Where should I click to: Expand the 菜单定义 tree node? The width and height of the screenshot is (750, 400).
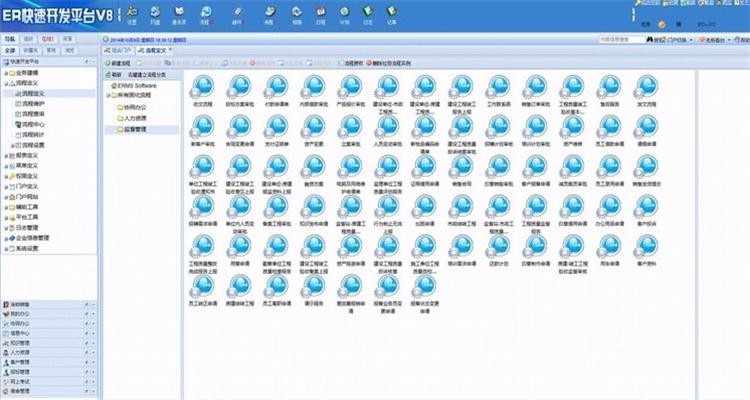(6, 166)
